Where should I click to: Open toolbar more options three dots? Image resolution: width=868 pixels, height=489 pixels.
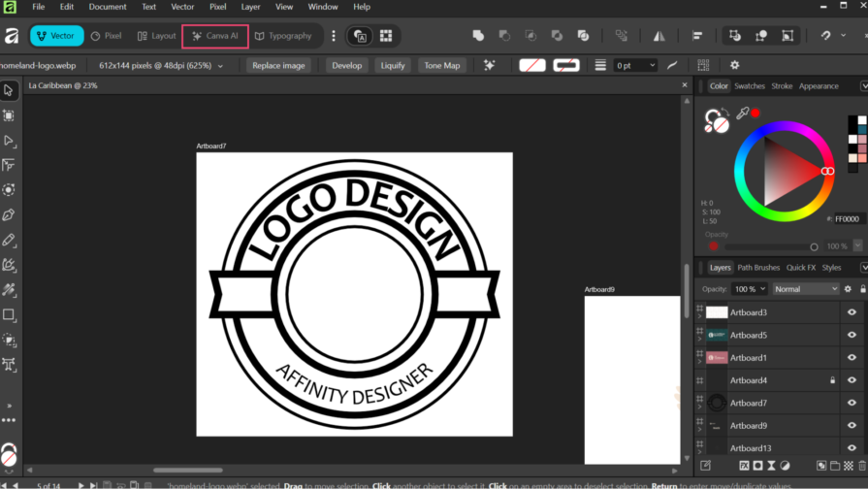[x=334, y=36]
